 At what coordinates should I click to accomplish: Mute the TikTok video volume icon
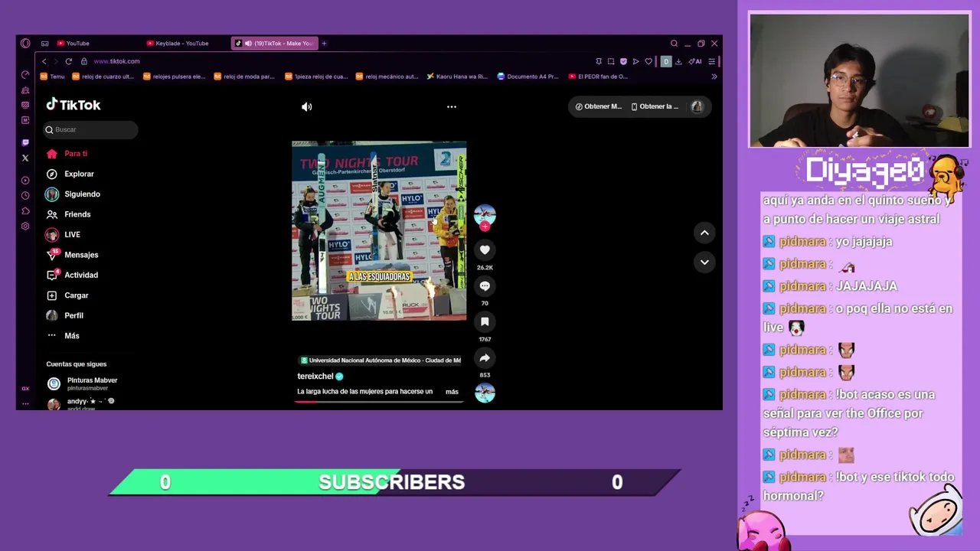pos(306,107)
